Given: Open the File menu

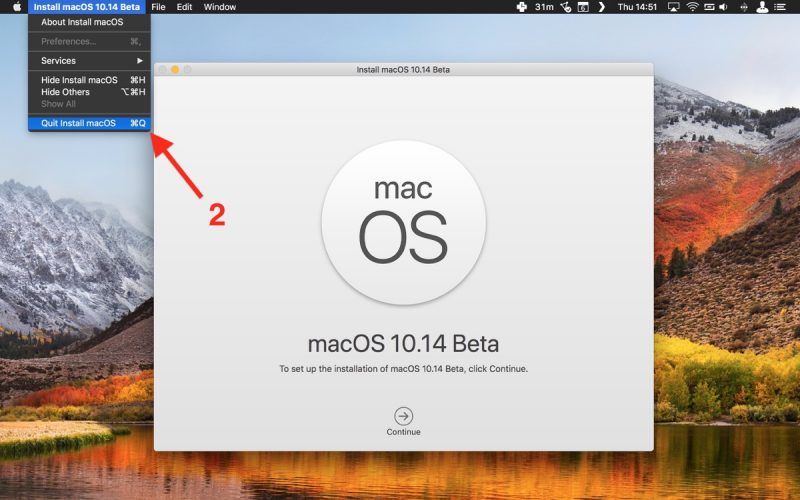Looking at the screenshot, I should (x=158, y=7).
